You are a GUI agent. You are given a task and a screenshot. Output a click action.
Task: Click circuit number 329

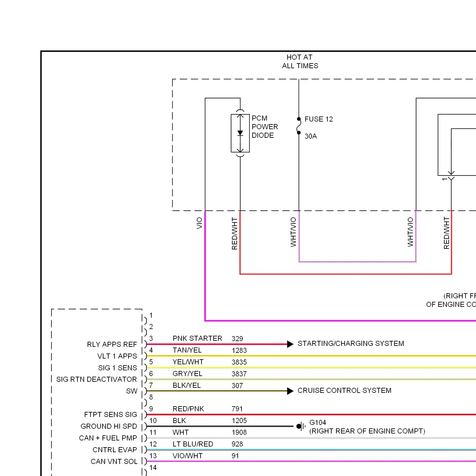(x=237, y=339)
